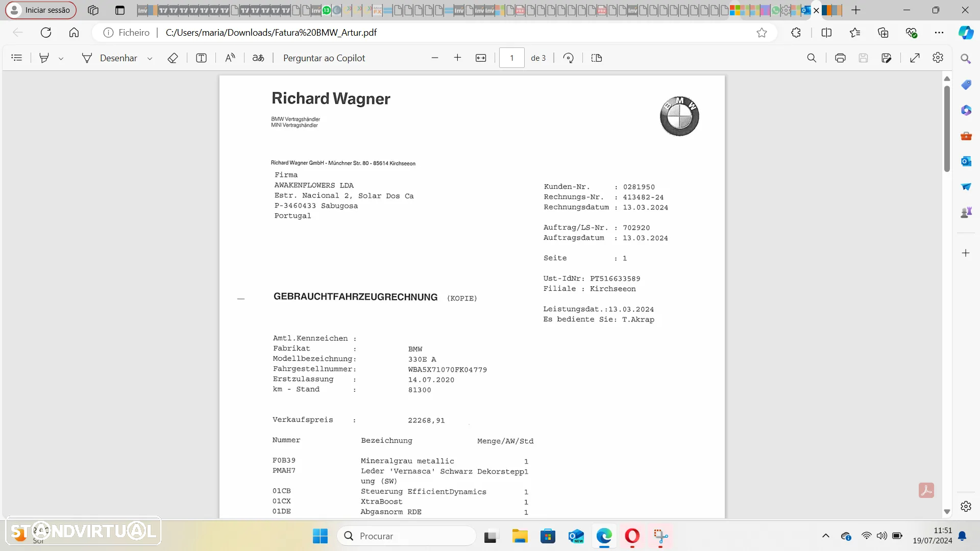The image size is (980, 551).
Task: Click the taskbar Procurar search box
Action: click(x=407, y=536)
